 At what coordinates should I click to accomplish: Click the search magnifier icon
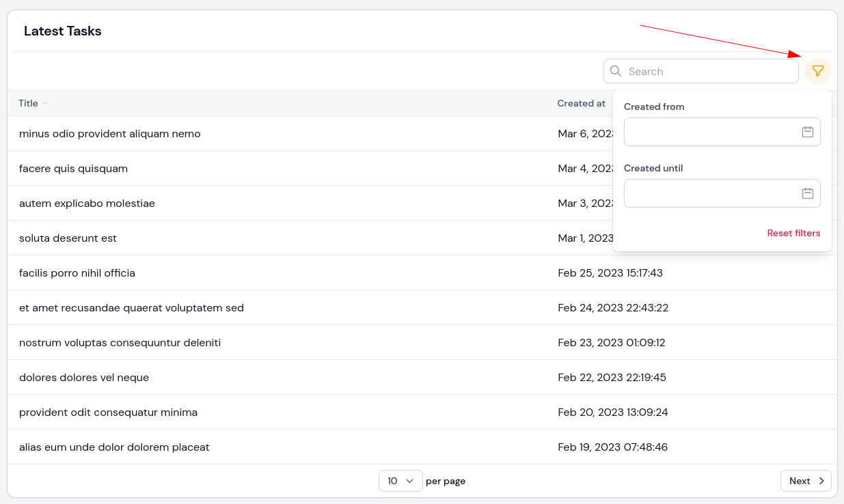point(616,71)
